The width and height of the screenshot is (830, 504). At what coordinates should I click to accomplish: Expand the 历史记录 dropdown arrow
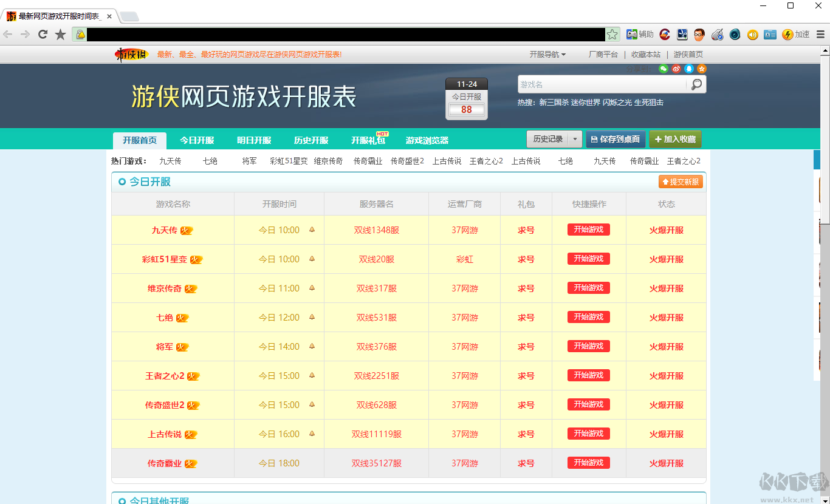[x=574, y=138]
